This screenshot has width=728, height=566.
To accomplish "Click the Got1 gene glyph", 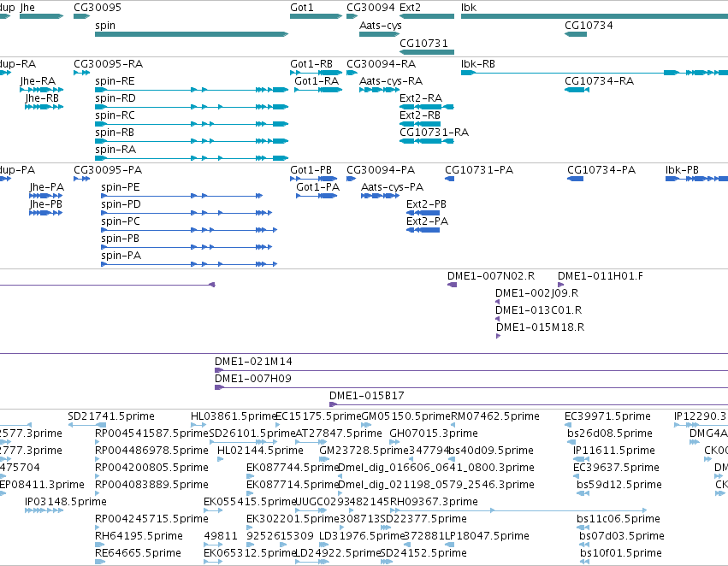I will tap(317, 16).
